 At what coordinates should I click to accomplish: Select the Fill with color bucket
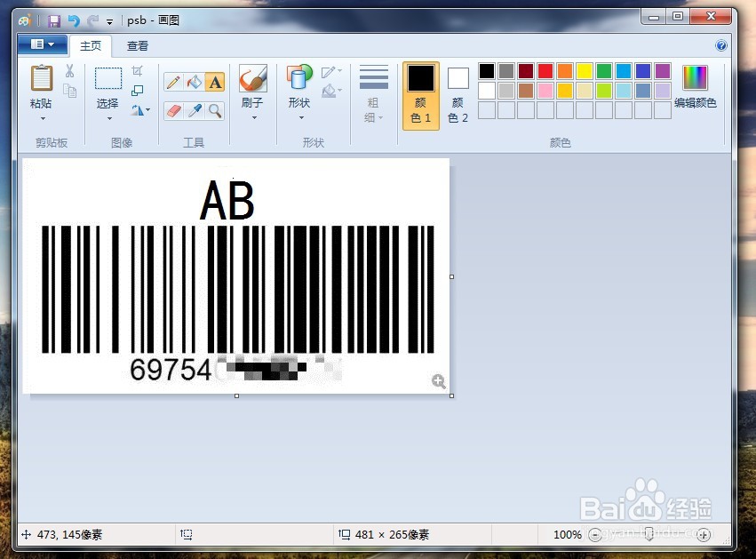[195, 82]
